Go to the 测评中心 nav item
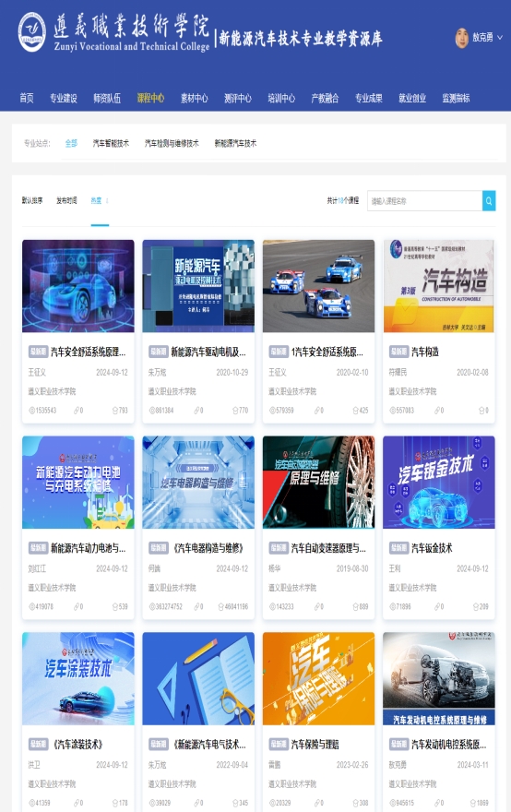This screenshot has width=511, height=812. tap(238, 98)
